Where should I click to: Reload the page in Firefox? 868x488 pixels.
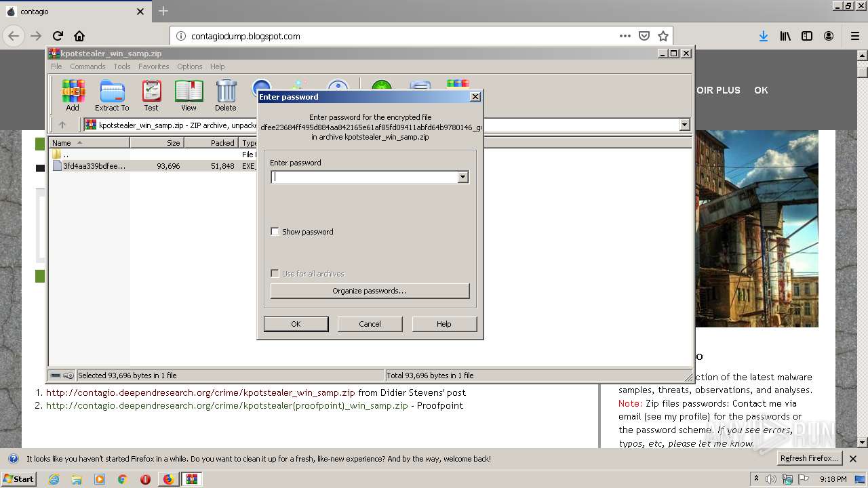point(58,36)
